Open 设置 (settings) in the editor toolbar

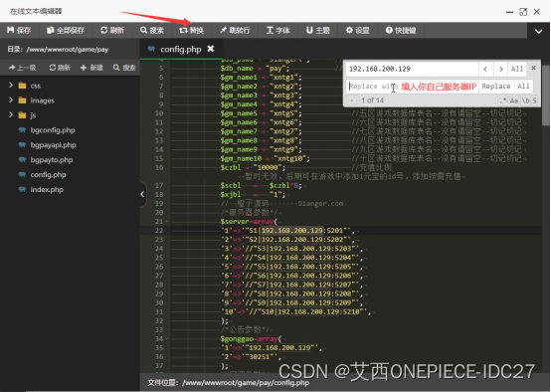tap(357, 30)
